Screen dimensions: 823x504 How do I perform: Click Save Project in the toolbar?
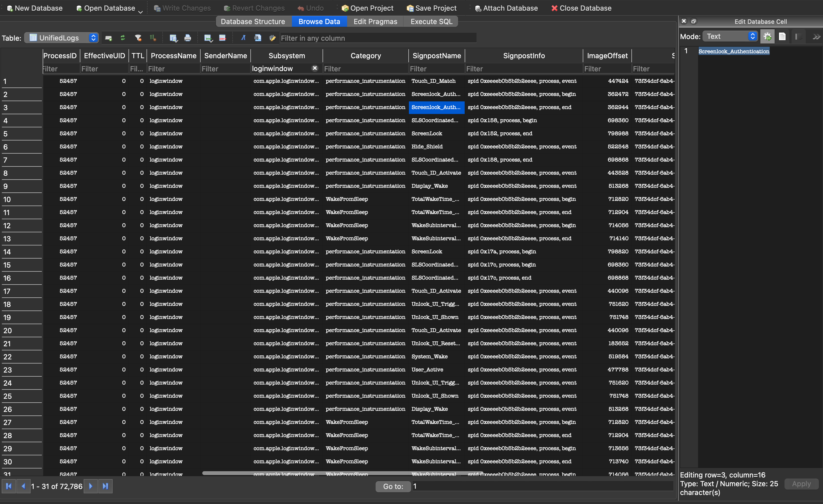pyautogui.click(x=432, y=8)
